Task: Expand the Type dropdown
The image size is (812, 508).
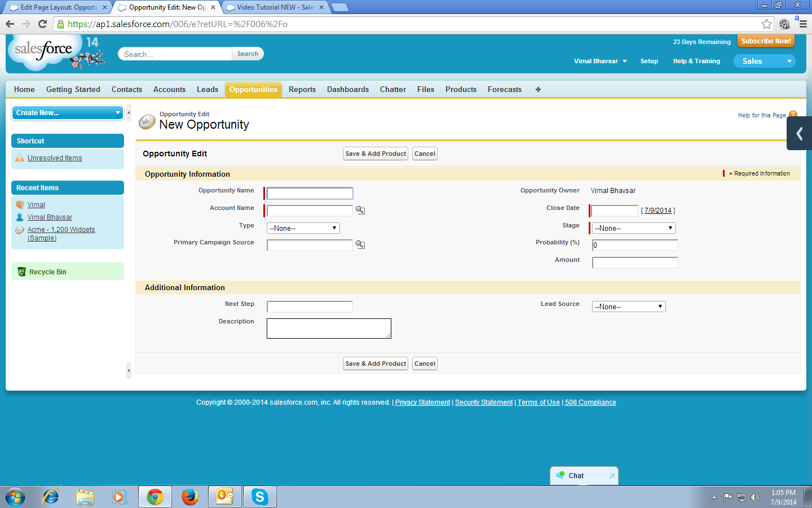Action: coord(303,228)
